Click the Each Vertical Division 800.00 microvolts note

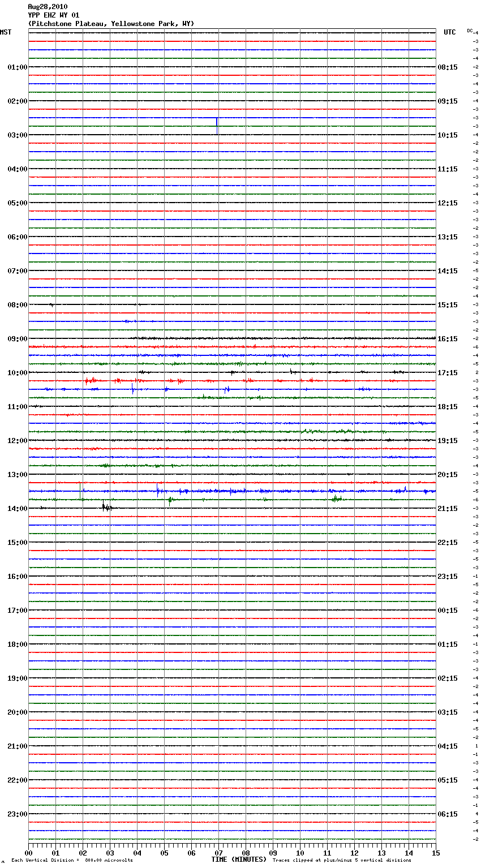click(x=72, y=860)
